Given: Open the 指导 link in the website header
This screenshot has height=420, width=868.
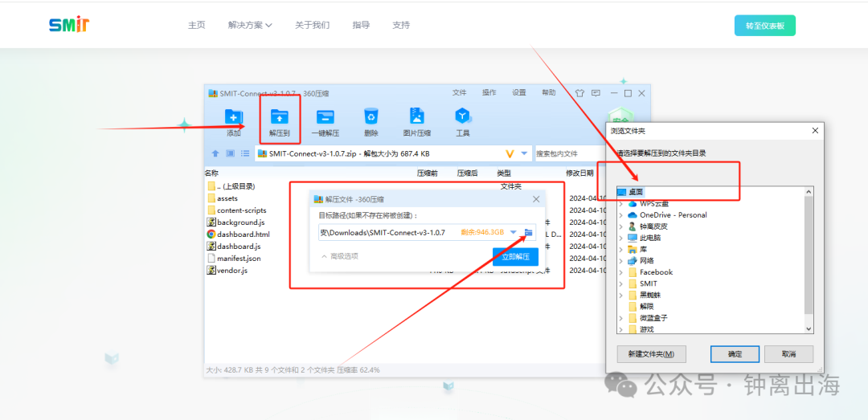Looking at the screenshot, I should 361,25.
